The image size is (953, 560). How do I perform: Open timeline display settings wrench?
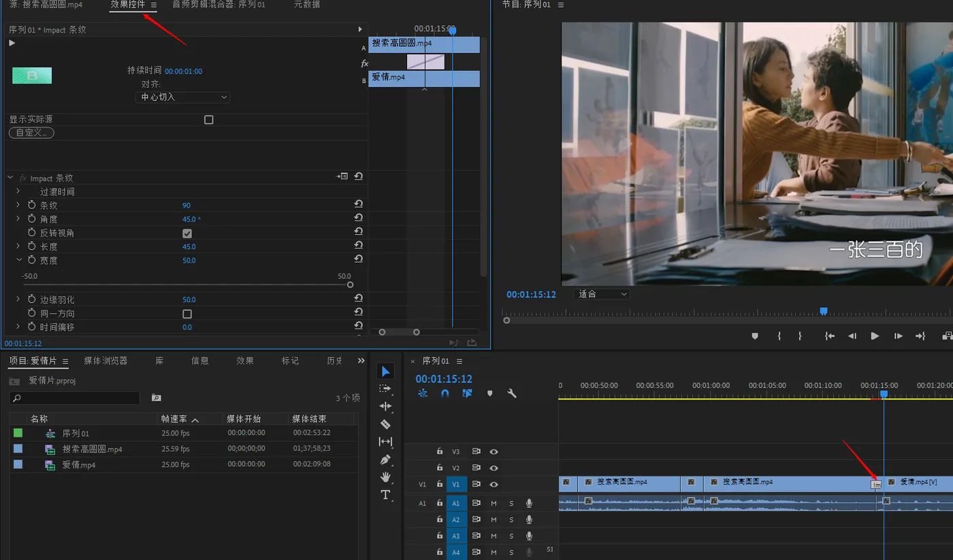click(x=512, y=393)
